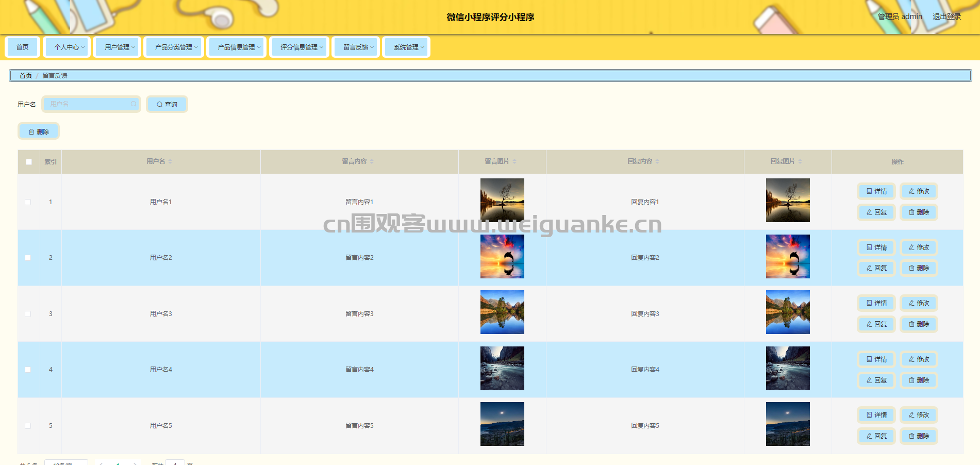Click the 用户名 search input field

[91, 104]
